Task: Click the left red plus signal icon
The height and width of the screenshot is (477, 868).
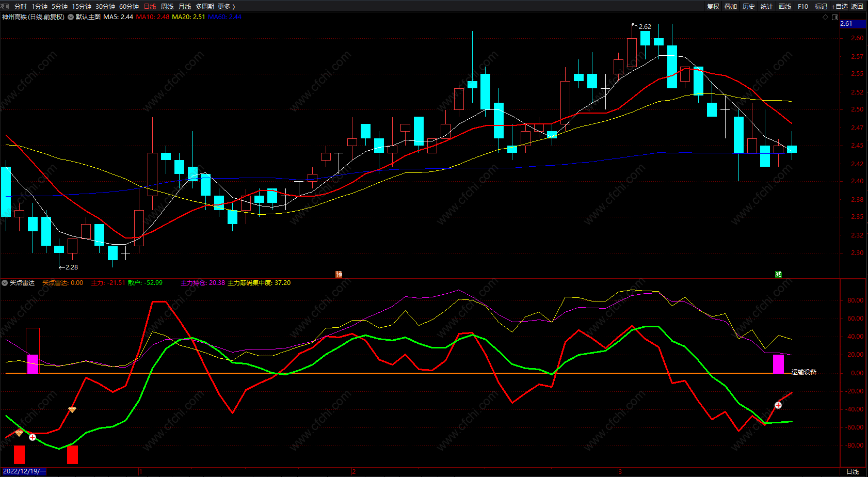Action: pyautogui.click(x=33, y=437)
